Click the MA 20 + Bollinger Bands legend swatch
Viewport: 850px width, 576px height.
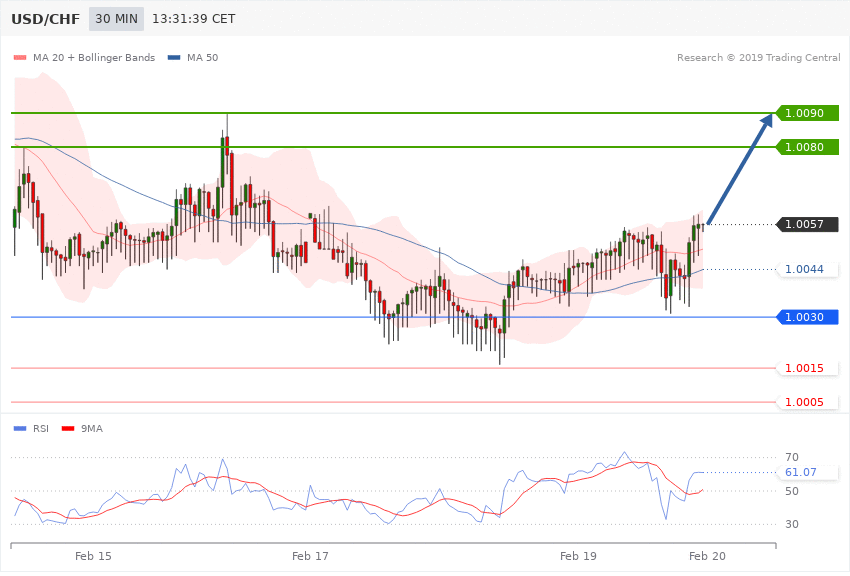(x=20, y=57)
